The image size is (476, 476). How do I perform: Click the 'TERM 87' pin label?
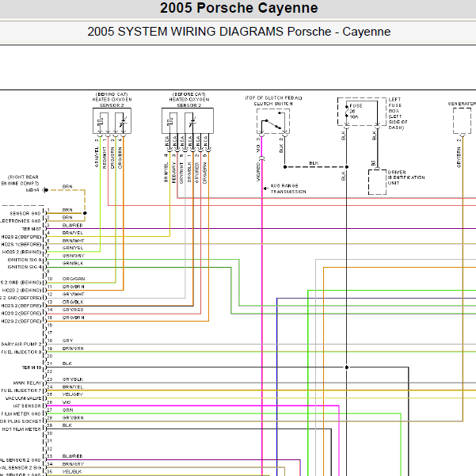(31, 229)
